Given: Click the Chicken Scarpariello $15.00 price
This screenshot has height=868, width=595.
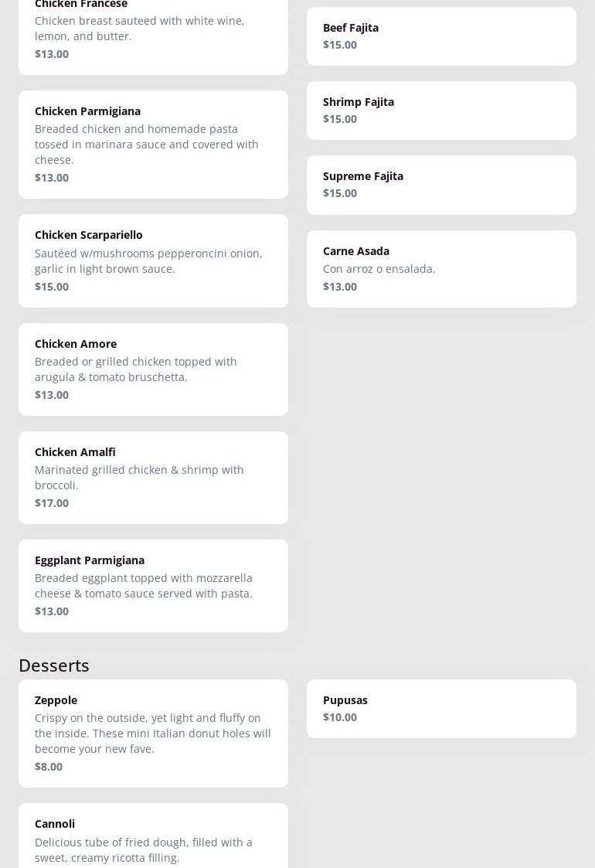Looking at the screenshot, I should [52, 287].
